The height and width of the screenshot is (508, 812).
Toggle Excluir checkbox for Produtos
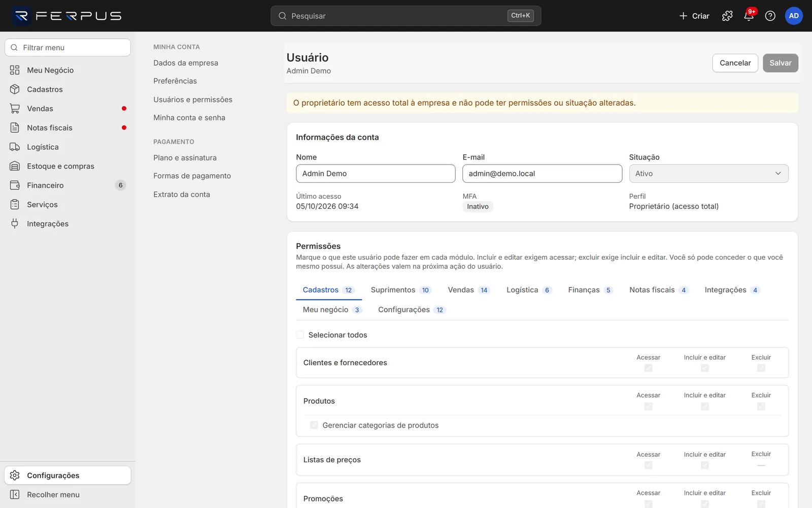coord(761,406)
